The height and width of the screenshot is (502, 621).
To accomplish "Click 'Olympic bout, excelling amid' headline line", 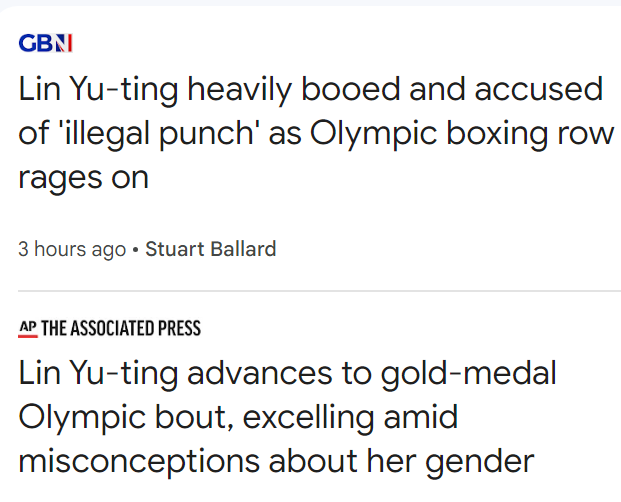I will (x=238, y=417).
